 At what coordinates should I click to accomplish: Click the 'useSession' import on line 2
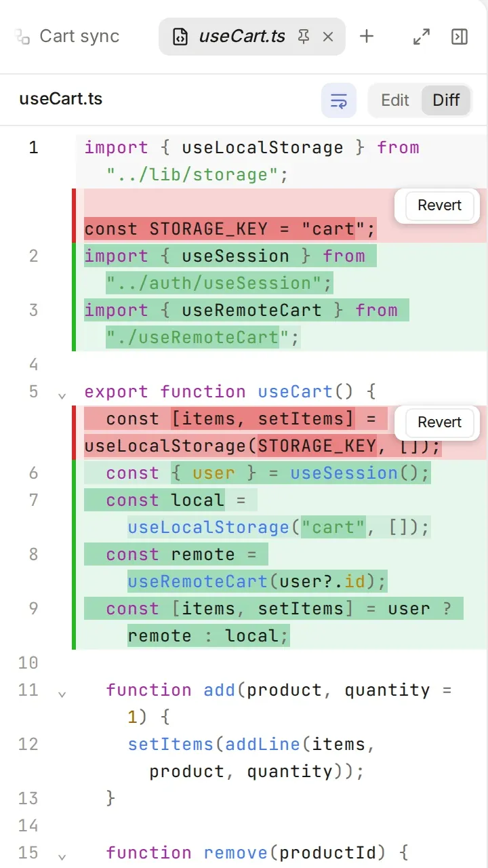(235, 256)
